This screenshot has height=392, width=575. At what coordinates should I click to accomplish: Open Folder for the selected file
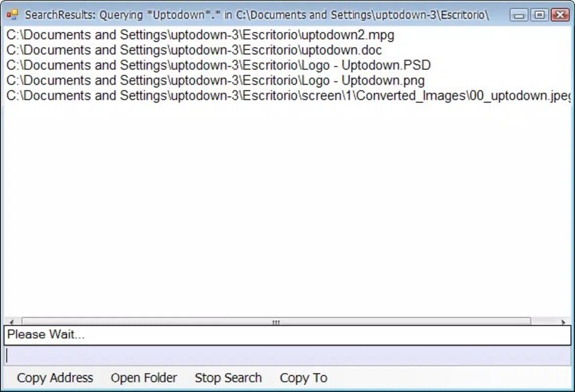(144, 378)
